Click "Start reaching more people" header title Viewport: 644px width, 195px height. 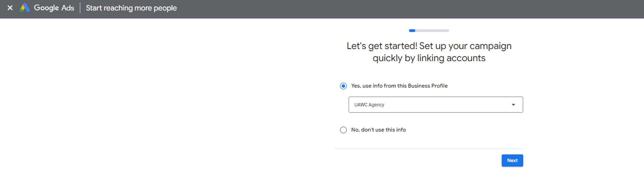pos(131,8)
